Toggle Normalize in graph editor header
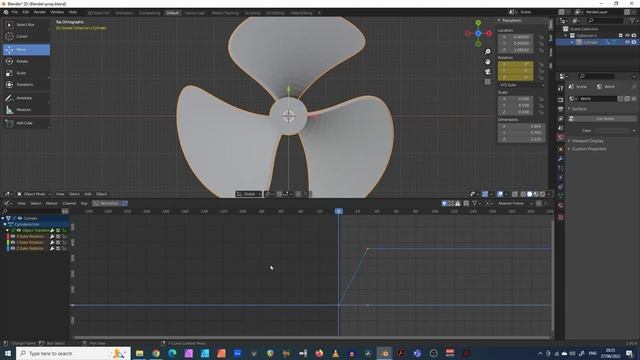Screen dimensions: 640x360 pyautogui.click(x=107, y=203)
